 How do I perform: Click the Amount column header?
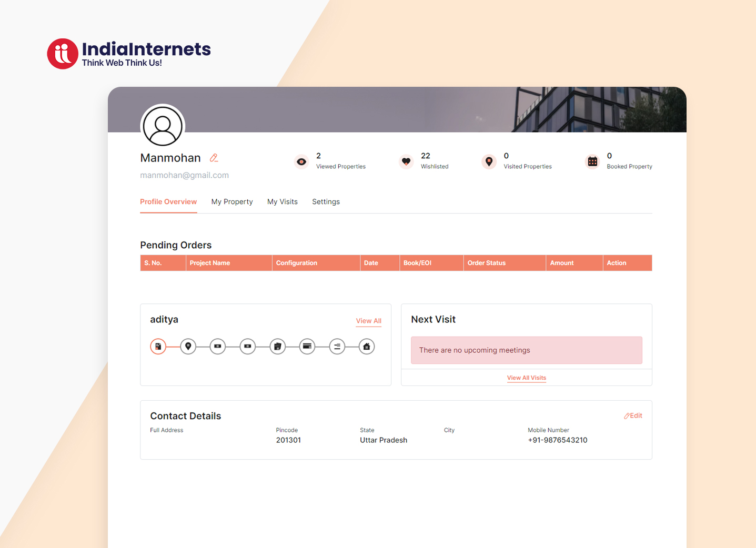click(574, 263)
